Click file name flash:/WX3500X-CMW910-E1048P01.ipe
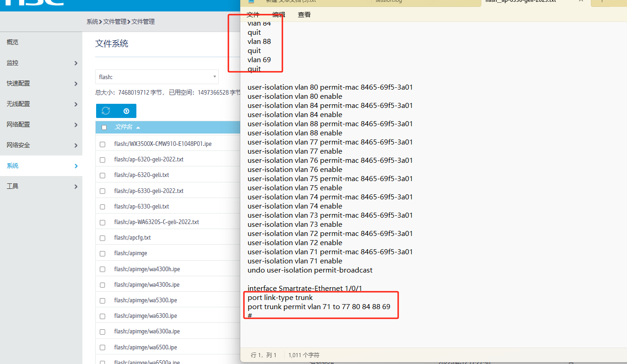 pyautogui.click(x=163, y=144)
